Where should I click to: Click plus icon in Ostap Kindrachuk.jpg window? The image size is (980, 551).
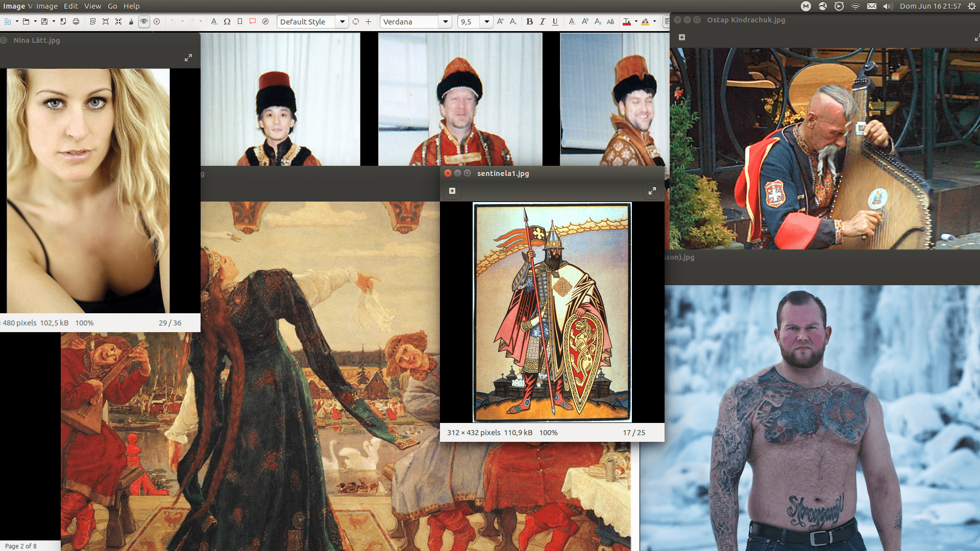click(682, 37)
